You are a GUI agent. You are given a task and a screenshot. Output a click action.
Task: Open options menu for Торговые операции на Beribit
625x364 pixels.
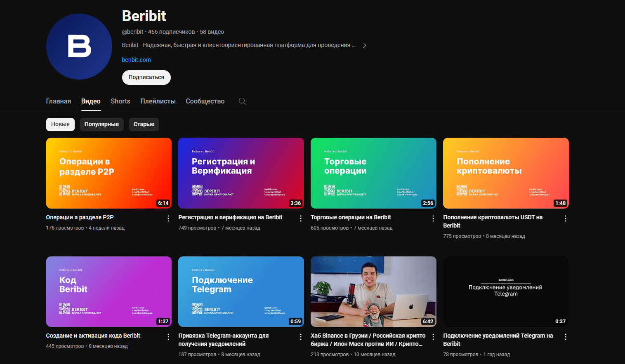433,218
